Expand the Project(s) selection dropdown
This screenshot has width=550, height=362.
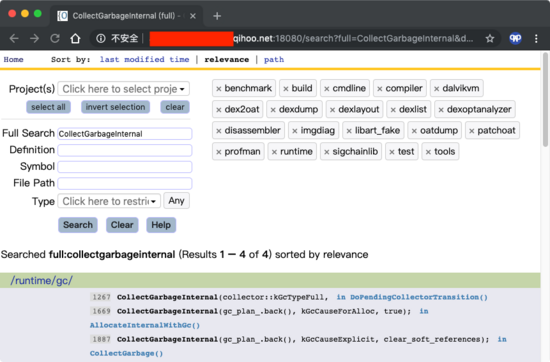tap(123, 89)
